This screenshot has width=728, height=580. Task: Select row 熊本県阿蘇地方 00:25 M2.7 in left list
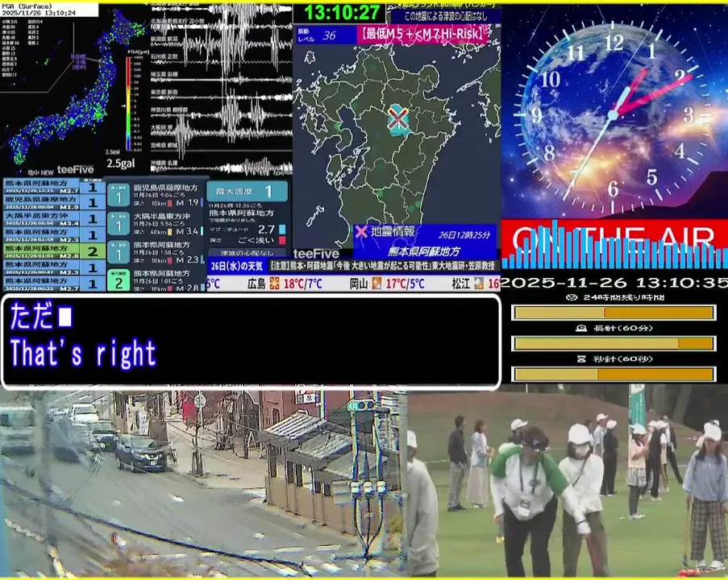[54, 283]
